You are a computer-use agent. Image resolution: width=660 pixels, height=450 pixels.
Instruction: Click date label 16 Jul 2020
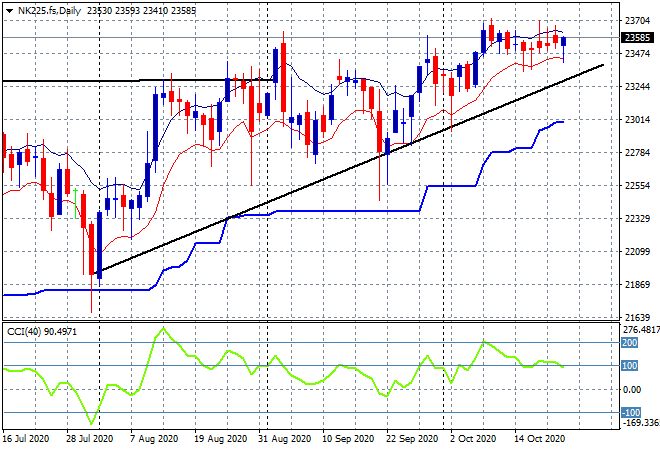point(25,439)
